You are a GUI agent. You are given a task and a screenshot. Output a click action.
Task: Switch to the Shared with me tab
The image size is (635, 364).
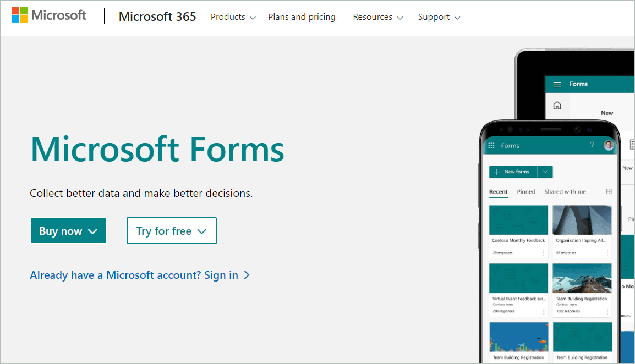click(565, 191)
